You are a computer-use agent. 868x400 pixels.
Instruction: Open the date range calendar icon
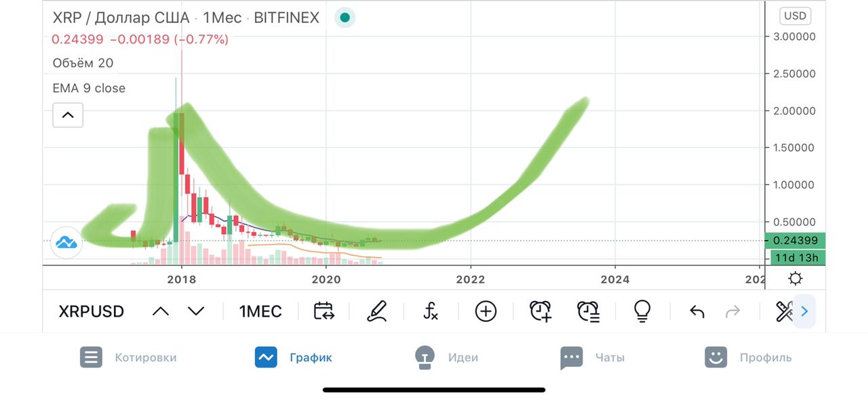(x=323, y=311)
